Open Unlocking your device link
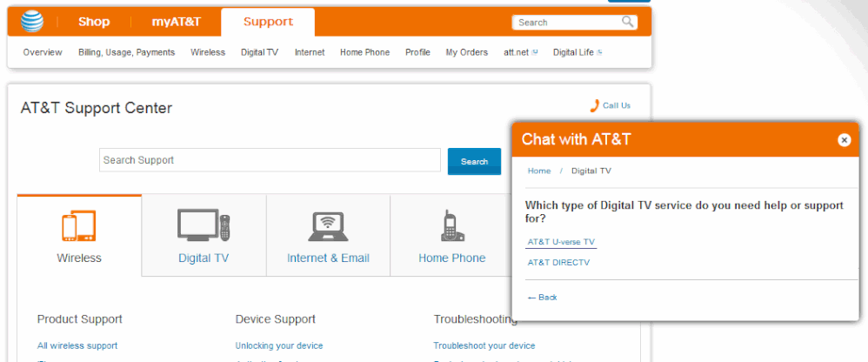868x362 pixels. tap(278, 345)
